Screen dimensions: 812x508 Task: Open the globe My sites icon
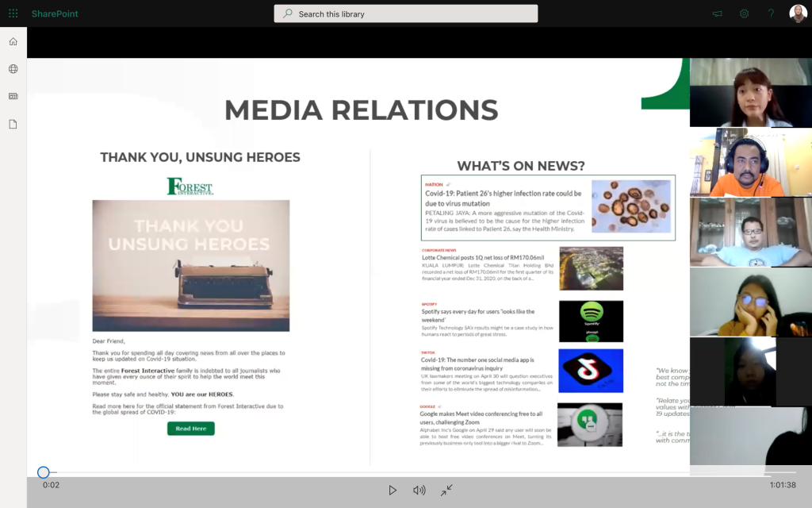tap(13, 69)
